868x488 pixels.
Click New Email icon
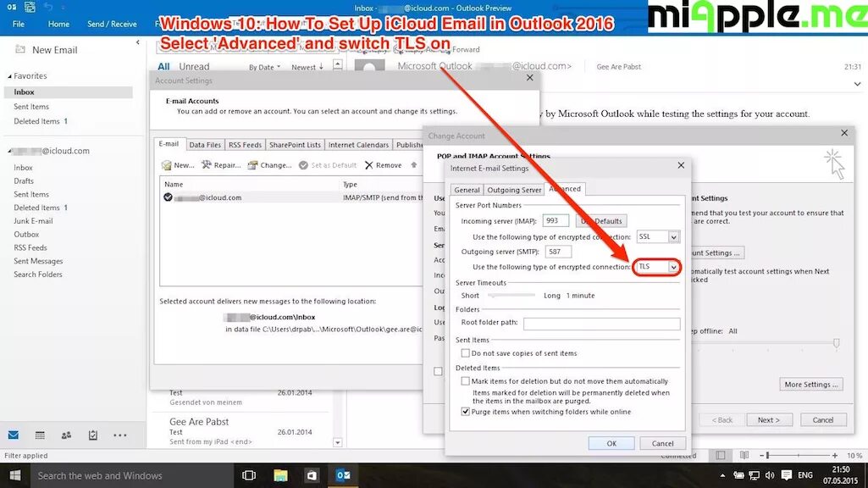pyautogui.click(x=20, y=49)
